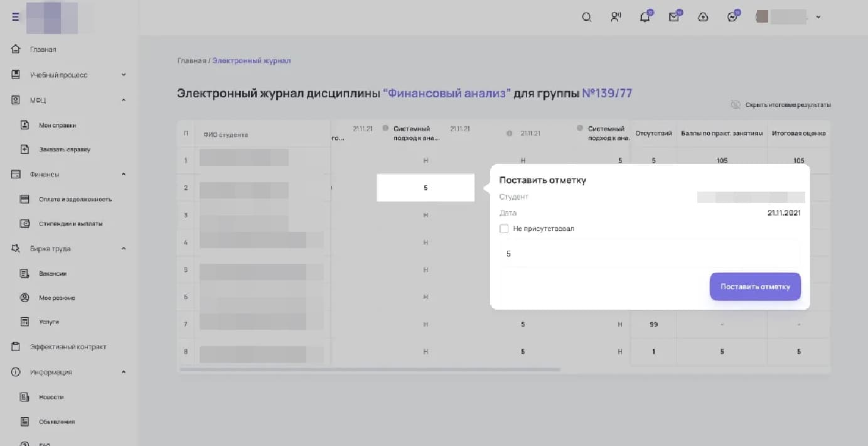The image size is (868, 446).
Task: Enable the Не присутствовал checkbox
Action: 504,229
